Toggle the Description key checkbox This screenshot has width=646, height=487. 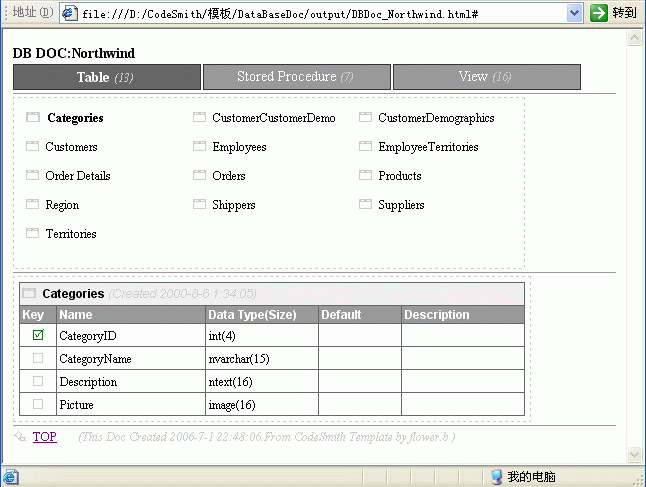[38, 381]
